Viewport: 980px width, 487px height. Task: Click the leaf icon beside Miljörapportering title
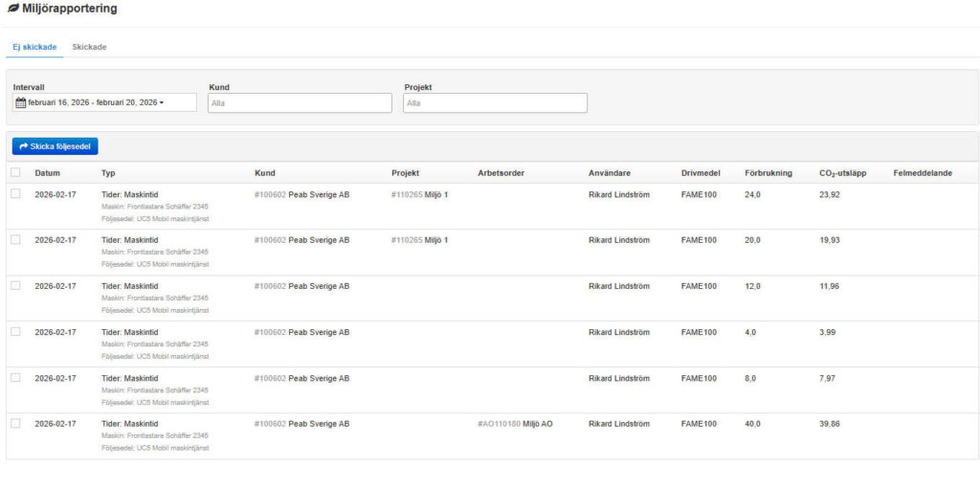point(12,9)
